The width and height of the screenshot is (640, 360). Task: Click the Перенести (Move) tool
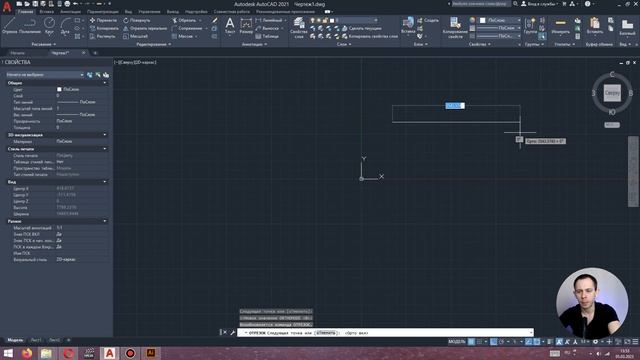click(103, 20)
